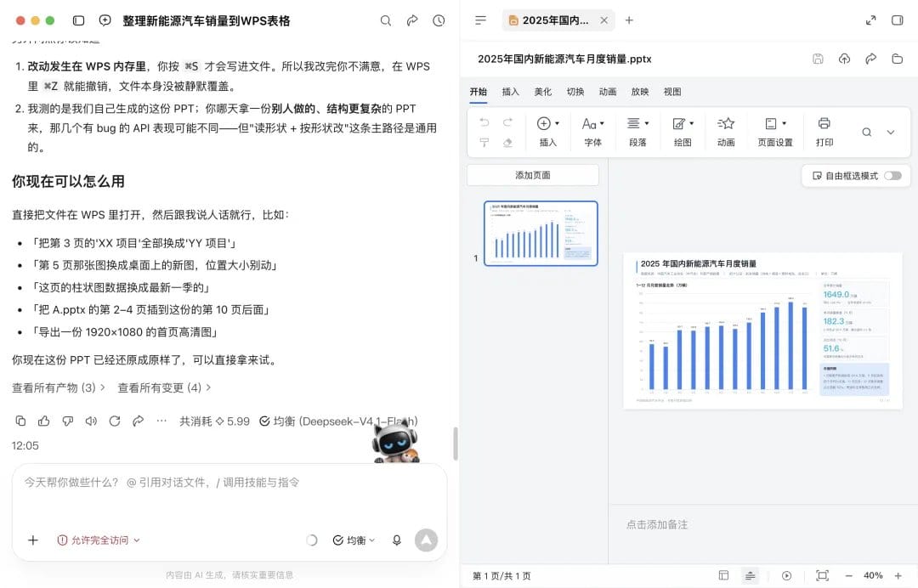Regenerate the assistant reply
Screen dimensions: 918x588
coord(115,421)
